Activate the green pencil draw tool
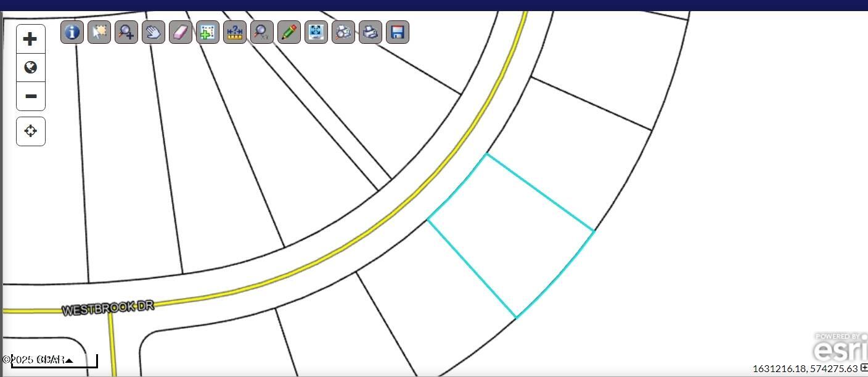The width and height of the screenshot is (868, 377). pos(289,32)
